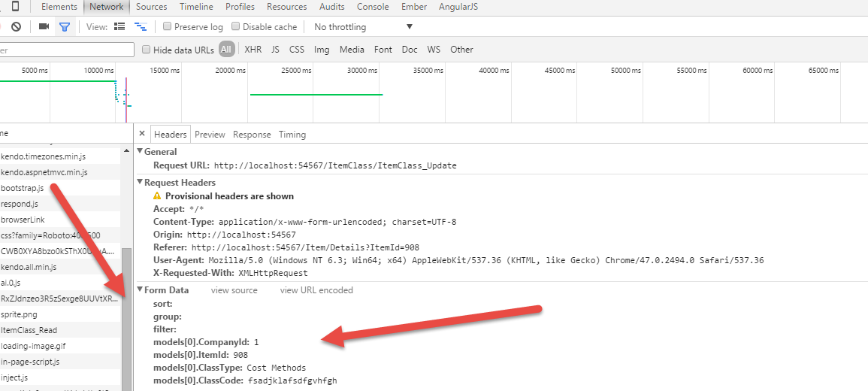This screenshot has width=868, height=391.
Task: Select the waterfall overview view icon
Action: point(140,27)
